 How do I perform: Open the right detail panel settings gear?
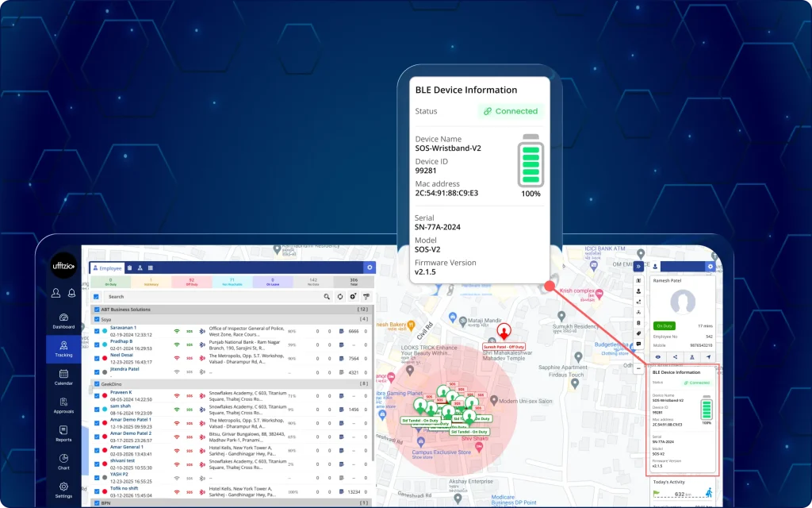710,267
